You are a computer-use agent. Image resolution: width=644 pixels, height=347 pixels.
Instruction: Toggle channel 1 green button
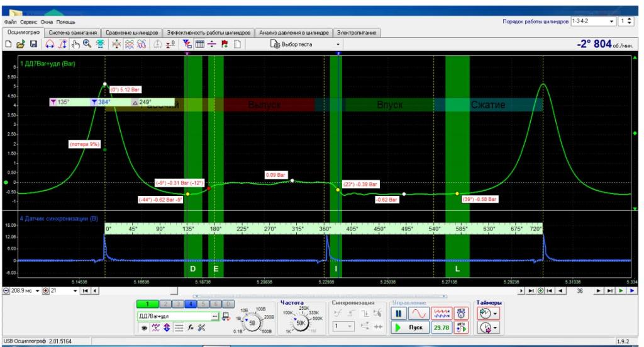click(x=147, y=304)
